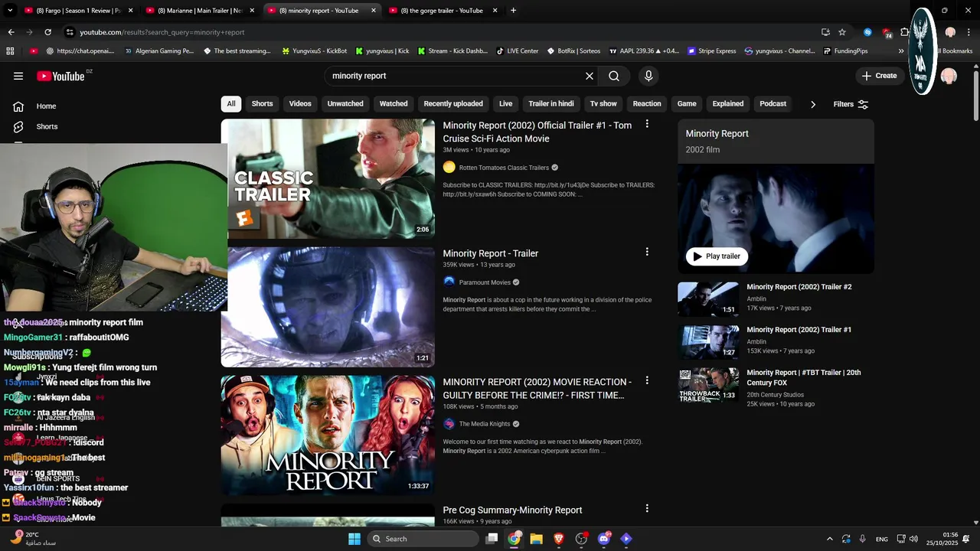
Task: Open the TBT Throwback Trailer thumbnail
Action: 708,386
